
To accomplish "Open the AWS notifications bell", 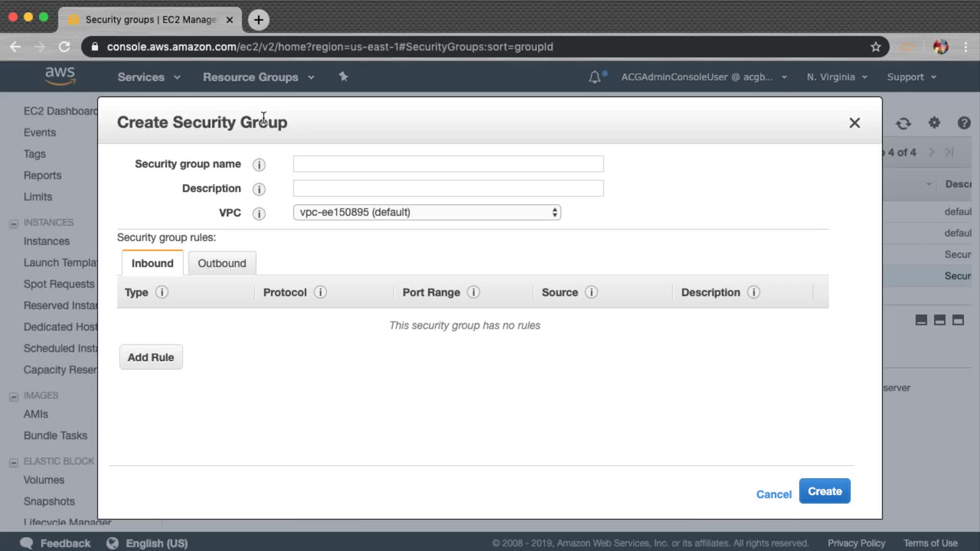I will pos(594,77).
